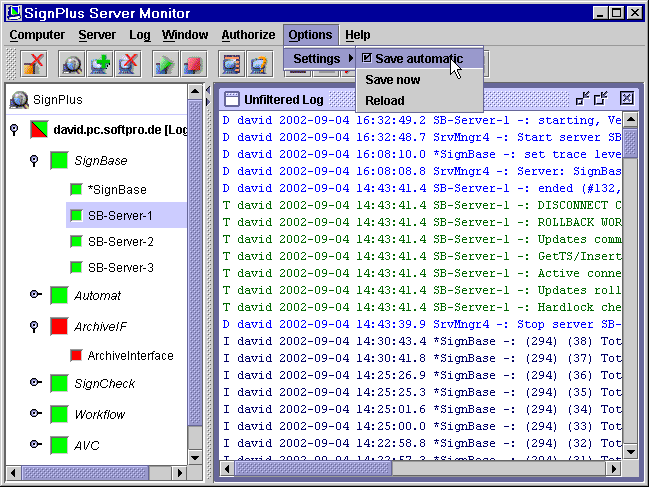Click the remove computer red X icon
The height and width of the screenshot is (487, 649).
(127, 65)
